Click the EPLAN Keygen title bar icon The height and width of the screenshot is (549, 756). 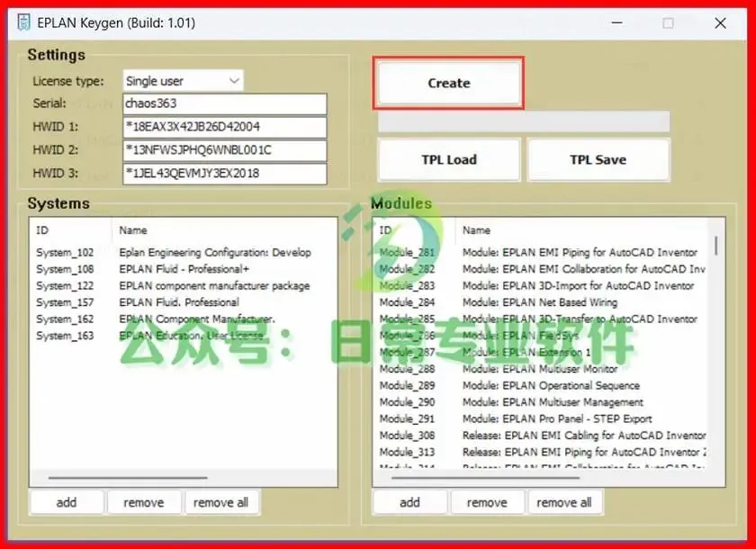click(23, 22)
